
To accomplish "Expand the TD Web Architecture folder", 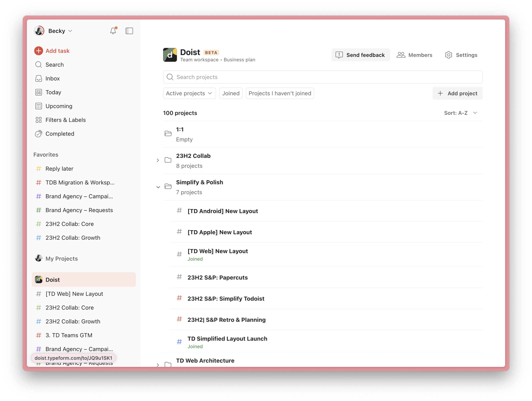I will point(158,365).
